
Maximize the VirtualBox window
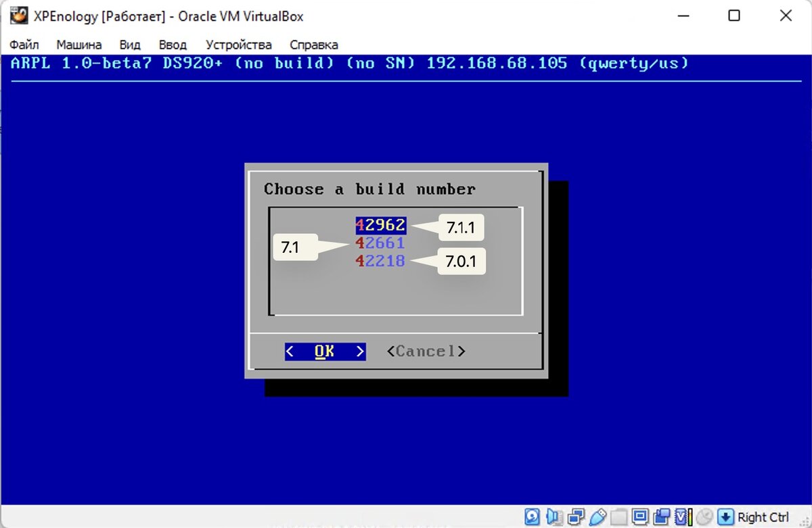tap(734, 16)
